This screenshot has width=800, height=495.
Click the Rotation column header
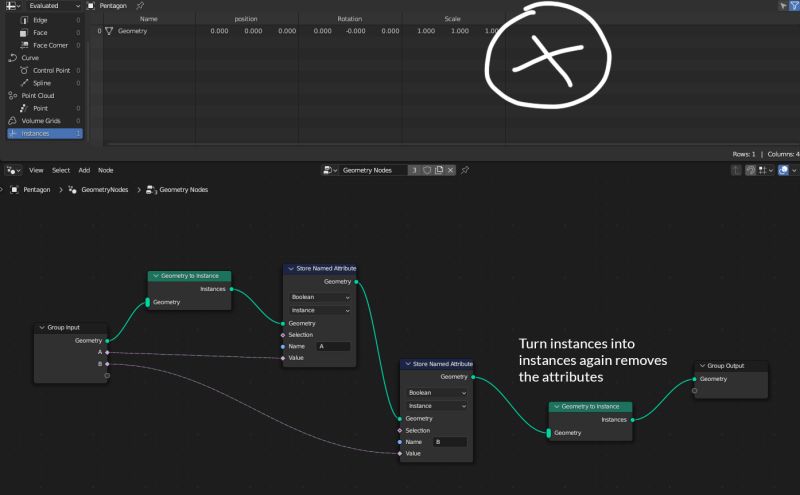[x=349, y=19]
